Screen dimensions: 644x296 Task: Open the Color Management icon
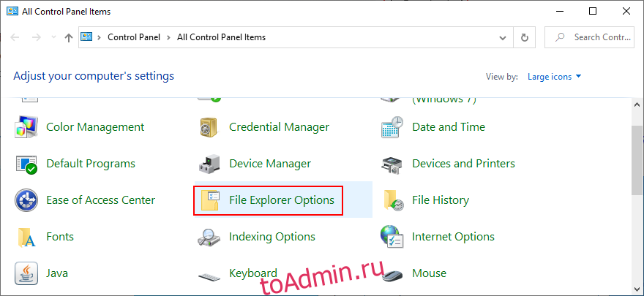click(26, 127)
